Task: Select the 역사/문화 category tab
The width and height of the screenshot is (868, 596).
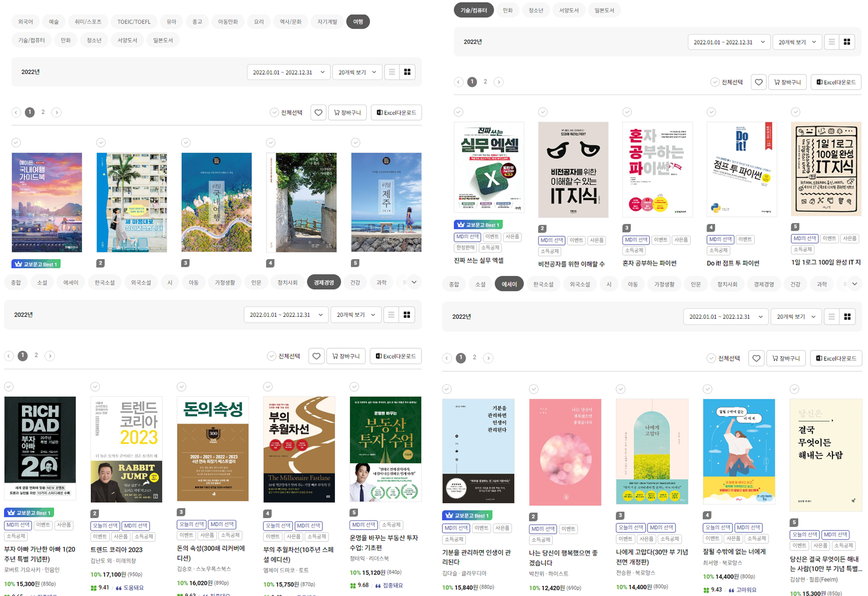Action: pos(290,22)
